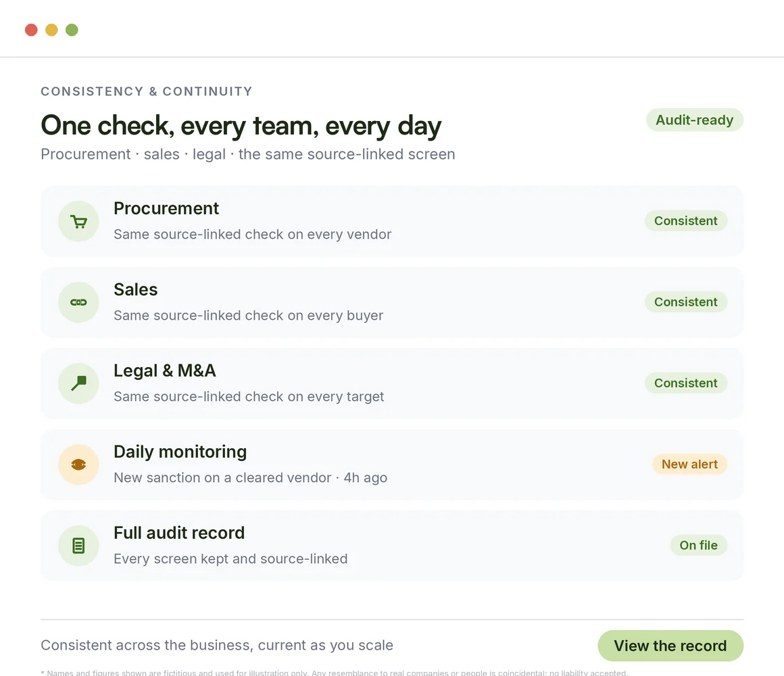Screen dimensions: 784x676
Task: Open the New alert badge
Action: click(x=689, y=464)
